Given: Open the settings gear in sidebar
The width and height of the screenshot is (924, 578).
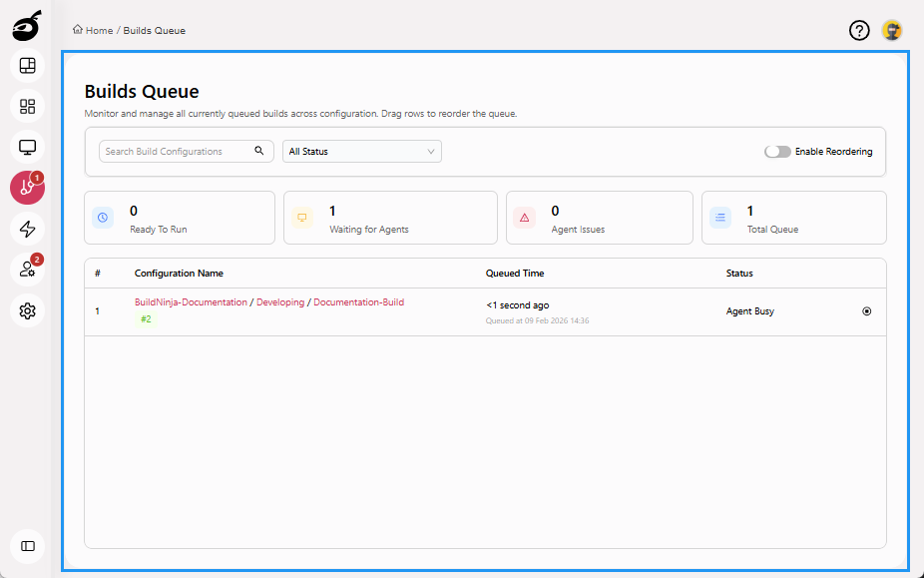Looking at the screenshot, I should 27,310.
